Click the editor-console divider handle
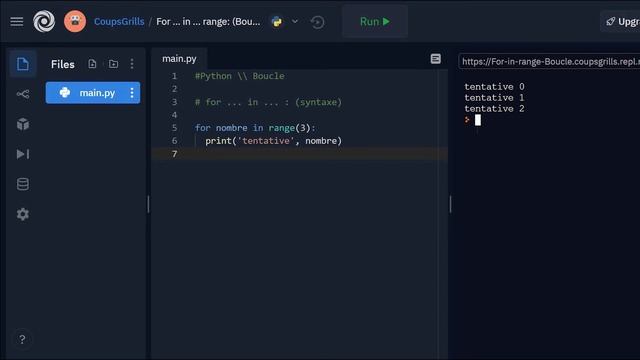The height and width of the screenshot is (360, 640). 450,204
